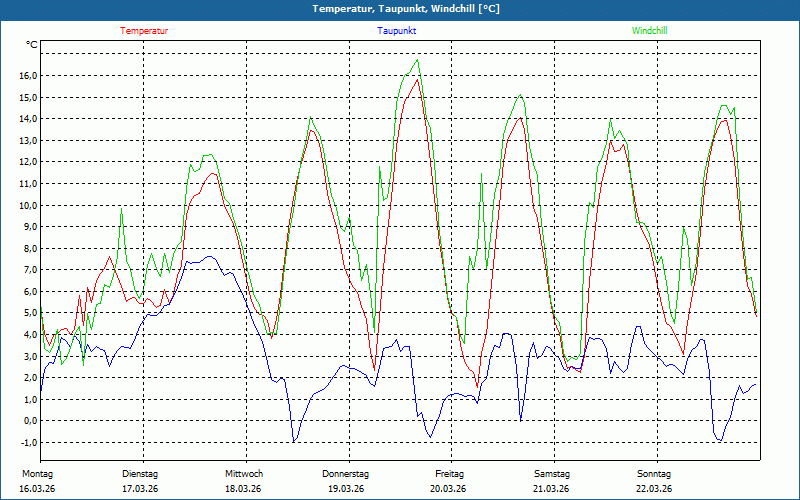Select the 'Samstag' day label
The width and height of the screenshot is (800, 500).
(551, 473)
